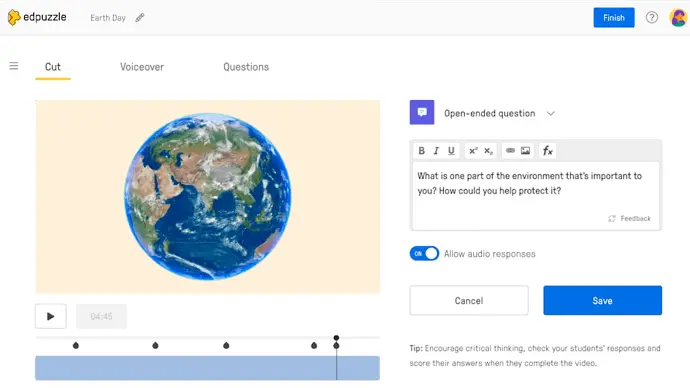The height and width of the screenshot is (388, 690).
Task: Select the fourth question marker on timeline
Action: (x=314, y=345)
